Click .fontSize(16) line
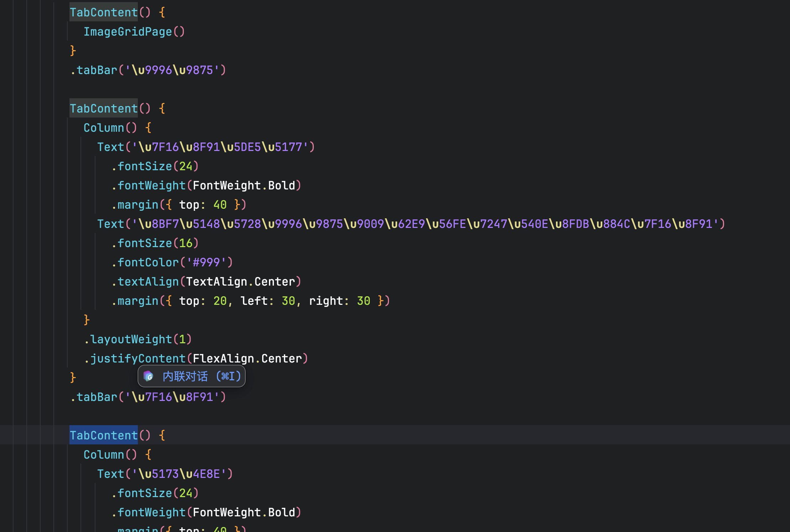This screenshot has height=532, width=790. (155, 243)
